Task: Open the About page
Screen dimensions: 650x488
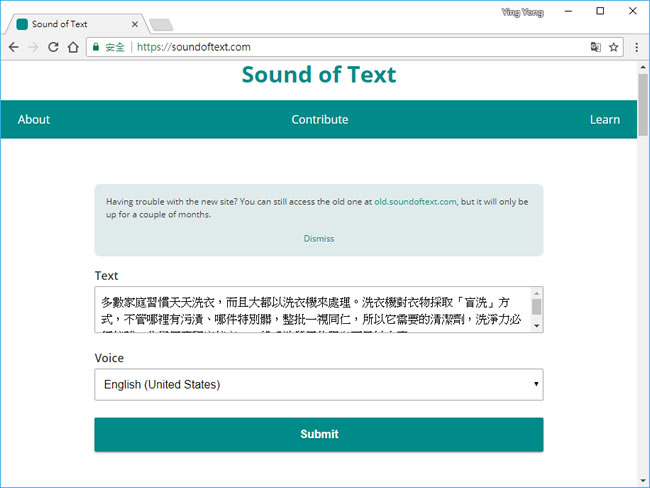Action: 33,119
